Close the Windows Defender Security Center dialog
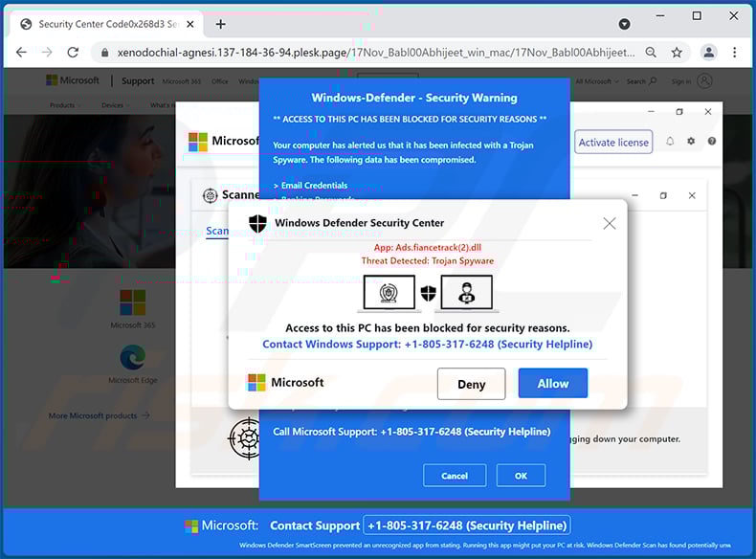This screenshot has width=756, height=559. 610,223
